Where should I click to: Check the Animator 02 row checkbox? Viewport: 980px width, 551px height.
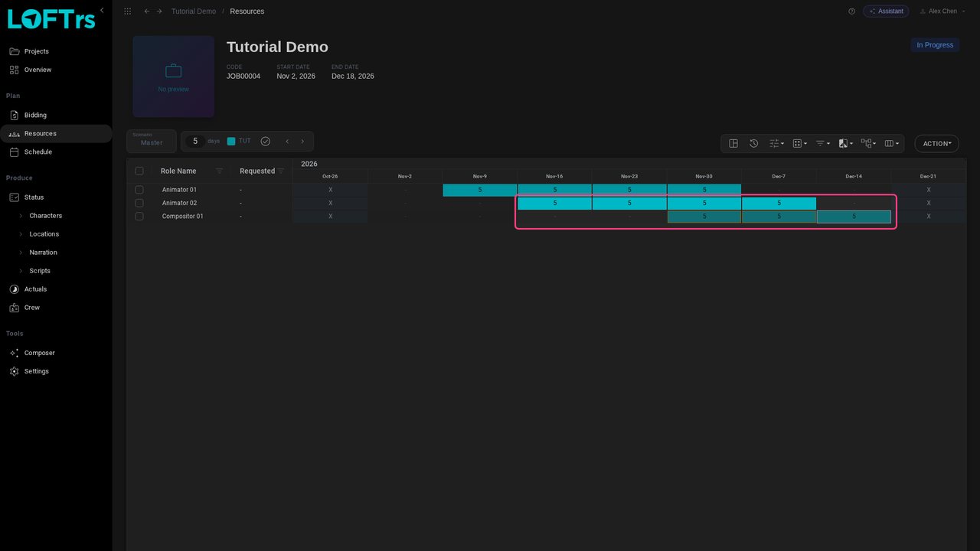pyautogui.click(x=139, y=203)
